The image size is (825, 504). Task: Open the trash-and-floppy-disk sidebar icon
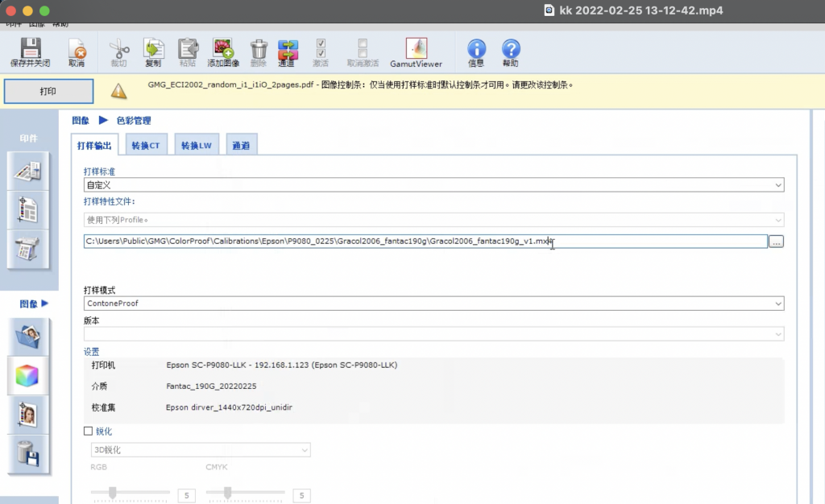pos(28,454)
